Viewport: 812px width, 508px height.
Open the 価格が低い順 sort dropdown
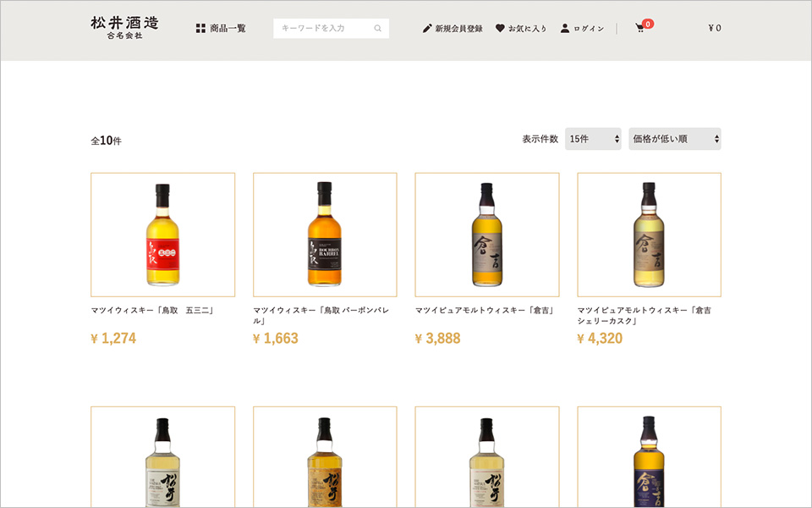(675, 139)
